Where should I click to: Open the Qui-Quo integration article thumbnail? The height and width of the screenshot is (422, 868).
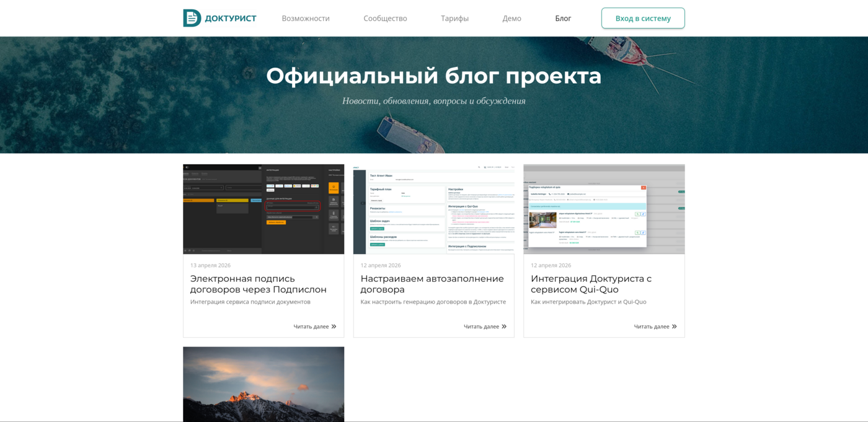click(604, 209)
